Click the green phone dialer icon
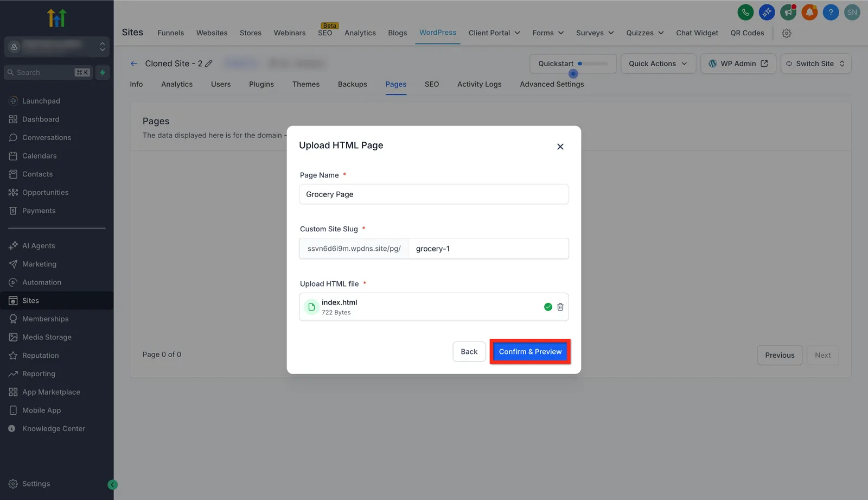Screen dimensions: 868x500 [745, 12]
